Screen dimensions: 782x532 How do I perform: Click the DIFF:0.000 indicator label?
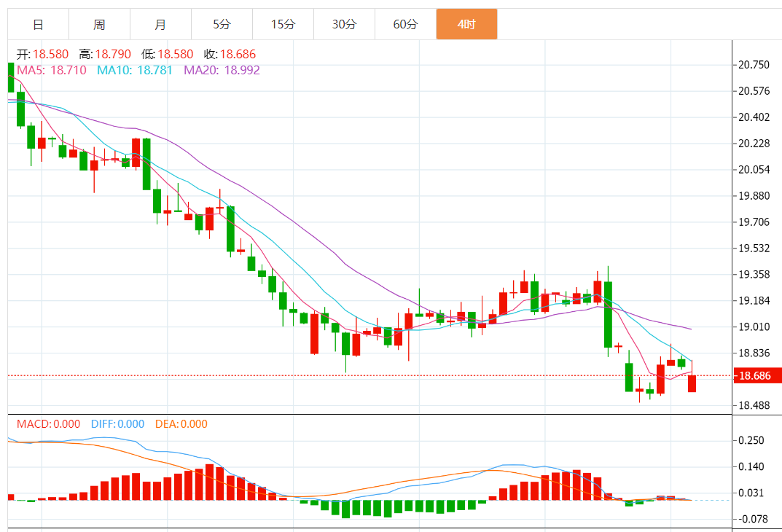(117, 424)
